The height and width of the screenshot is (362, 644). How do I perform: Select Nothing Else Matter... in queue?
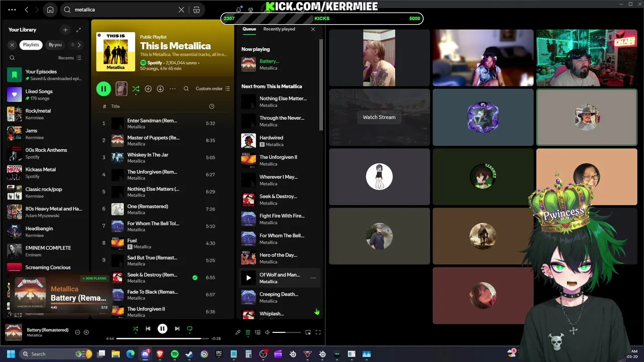pyautogui.click(x=279, y=102)
